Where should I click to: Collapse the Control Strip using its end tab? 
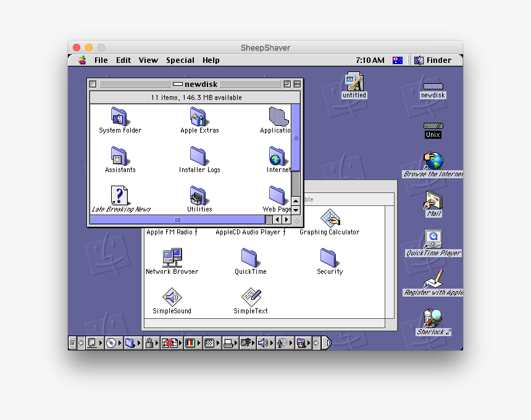[x=327, y=344]
